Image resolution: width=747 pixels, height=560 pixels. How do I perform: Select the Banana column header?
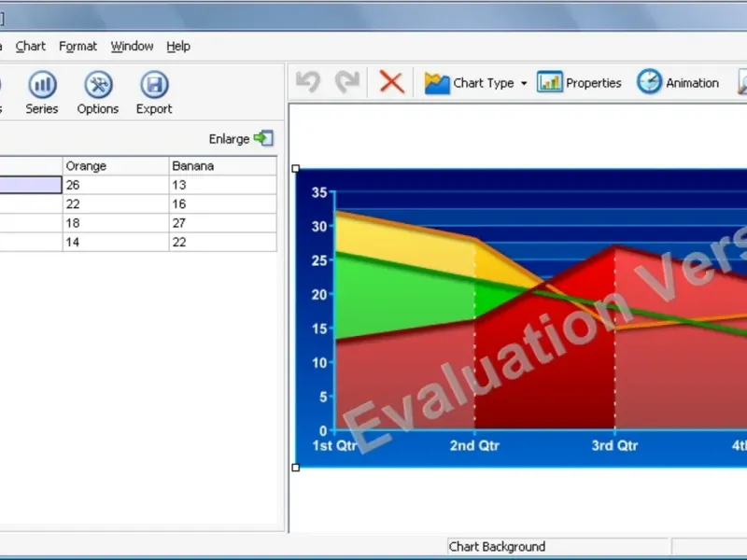[x=223, y=166]
